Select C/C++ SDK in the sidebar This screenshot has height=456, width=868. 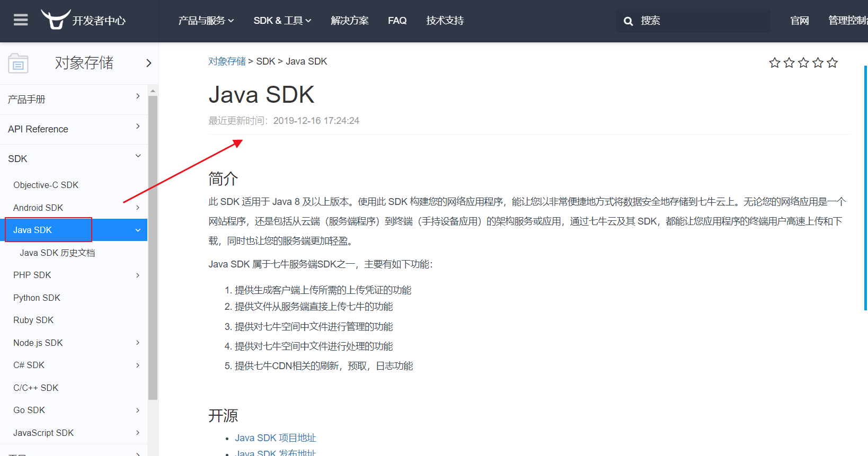point(36,388)
